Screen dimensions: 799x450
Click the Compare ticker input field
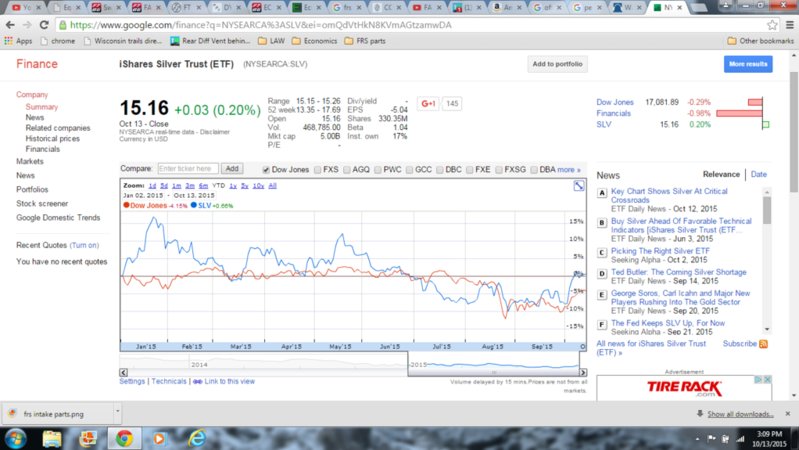click(188, 169)
